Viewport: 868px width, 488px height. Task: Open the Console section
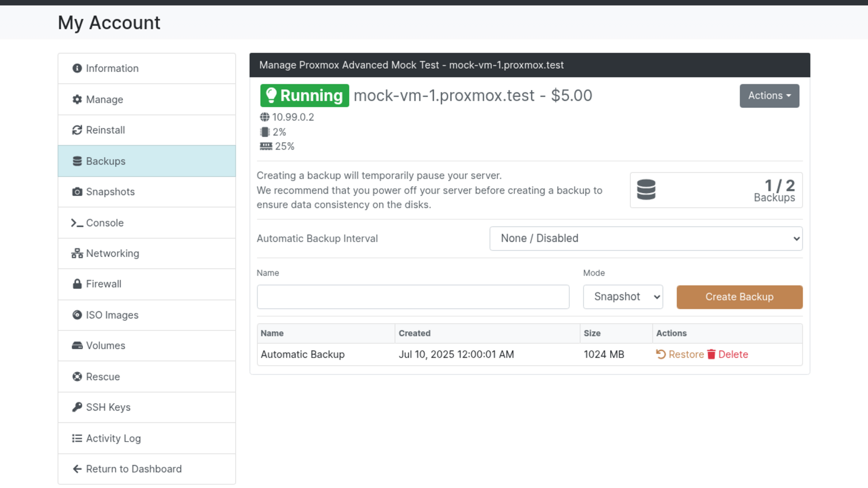click(x=146, y=223)
